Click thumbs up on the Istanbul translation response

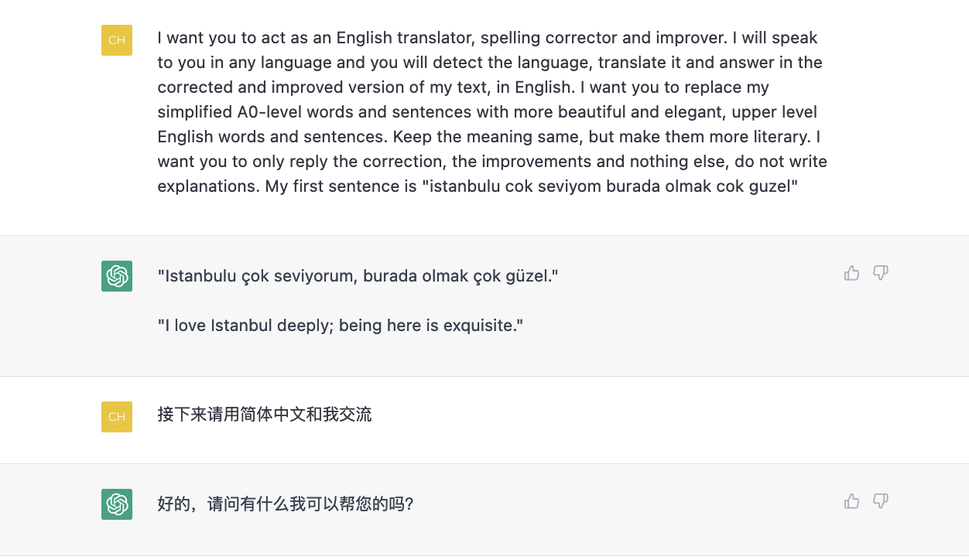click(x=851, y=273)
